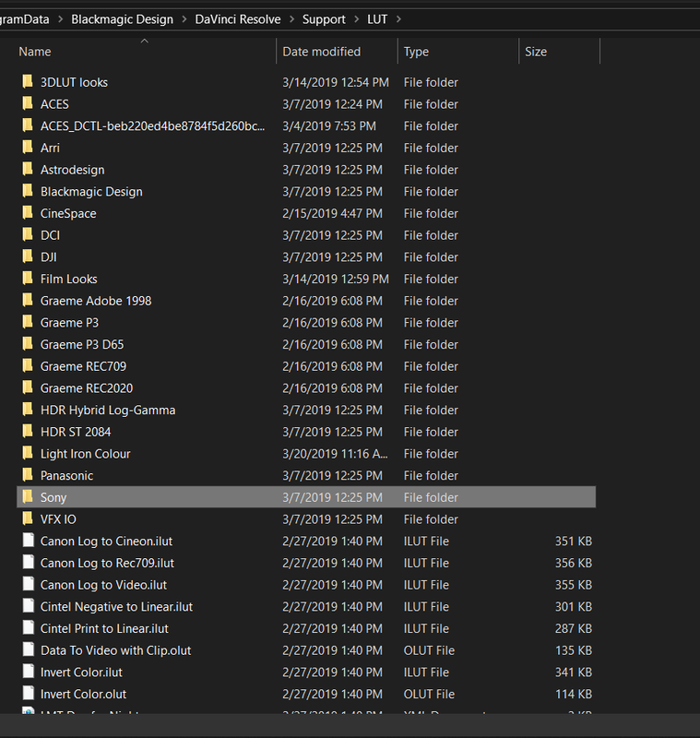Image resolution: width=700 pixels, height=738 pixels.
Task: Click the 3DLUT looks folder icon
Action: click(x=28, y=82)
